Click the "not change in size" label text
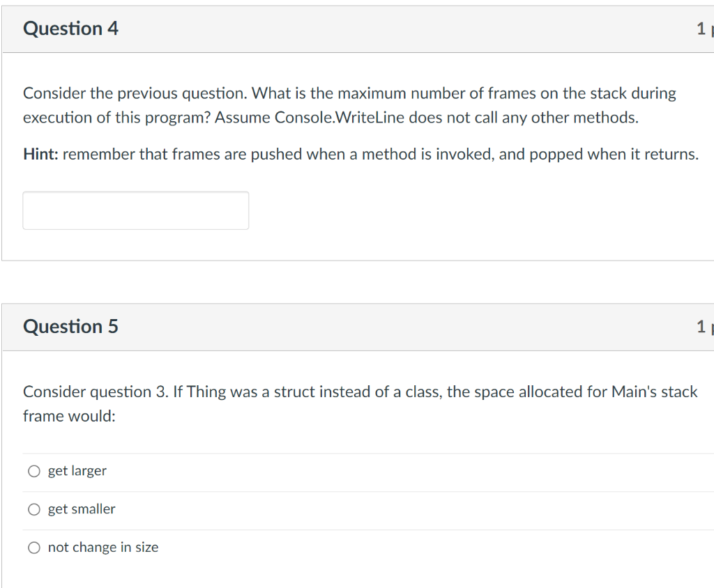This screenshot has width=714, height=588. 103,548
